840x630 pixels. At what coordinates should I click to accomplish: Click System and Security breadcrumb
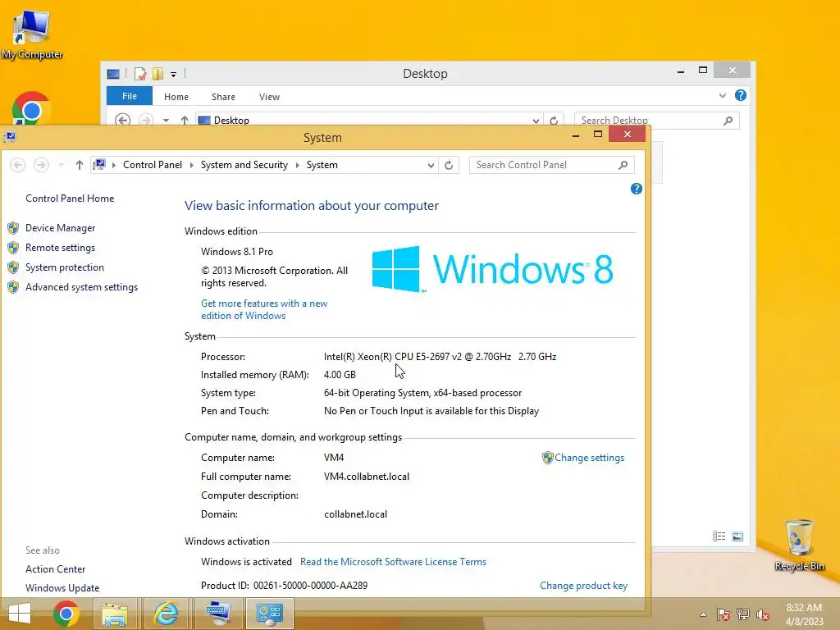tap(244, 165)
